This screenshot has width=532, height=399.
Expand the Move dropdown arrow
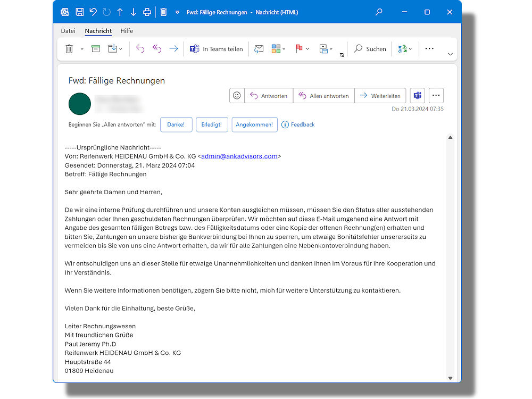click(120, 49)
